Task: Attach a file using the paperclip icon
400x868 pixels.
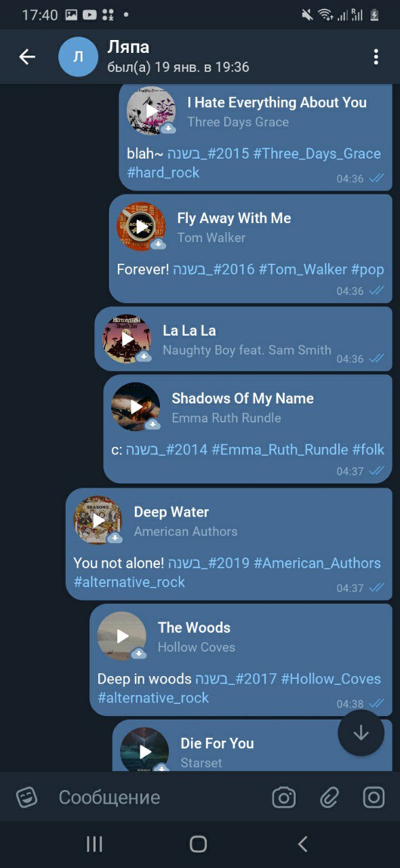Action: (x=329, y=797)
